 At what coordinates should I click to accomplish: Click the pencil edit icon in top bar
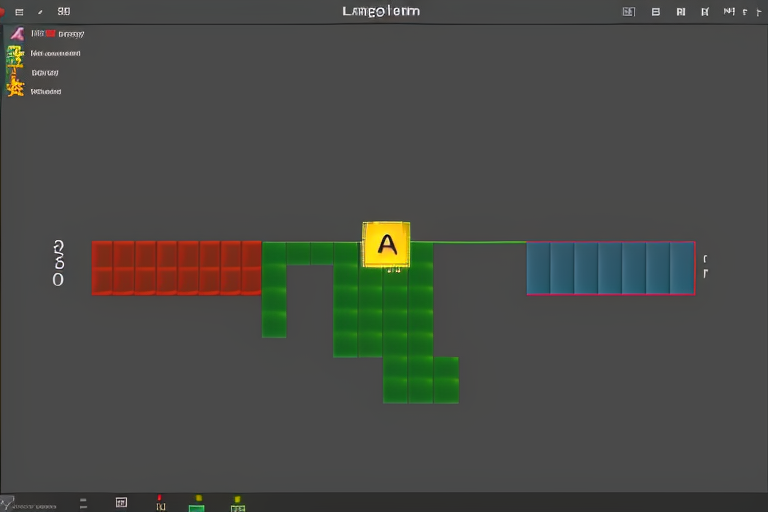(40, 12)
